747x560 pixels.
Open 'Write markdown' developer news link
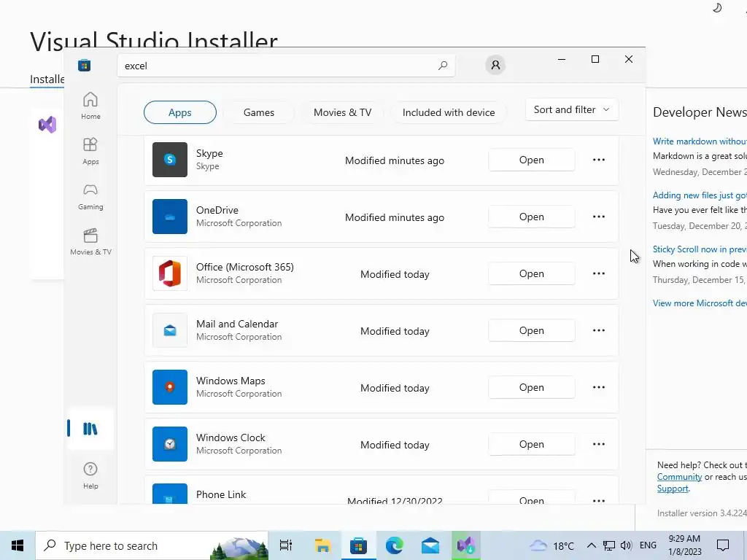click(x=700, y=141)
